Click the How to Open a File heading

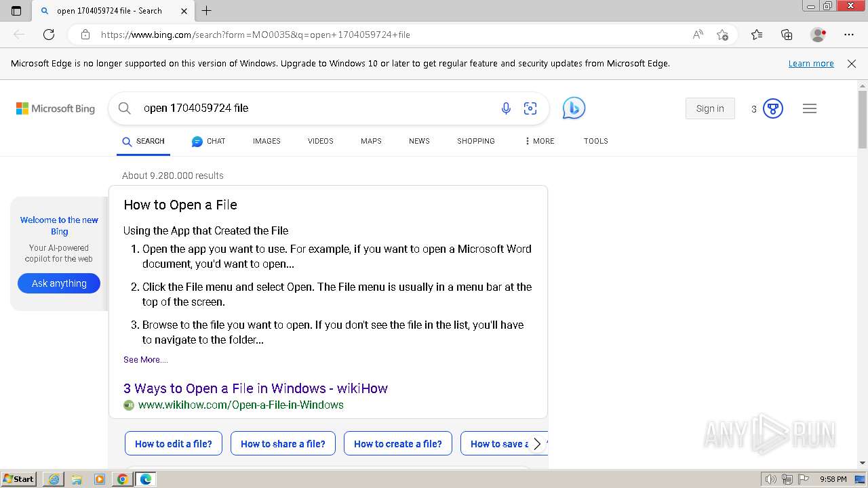click(180, 205)
